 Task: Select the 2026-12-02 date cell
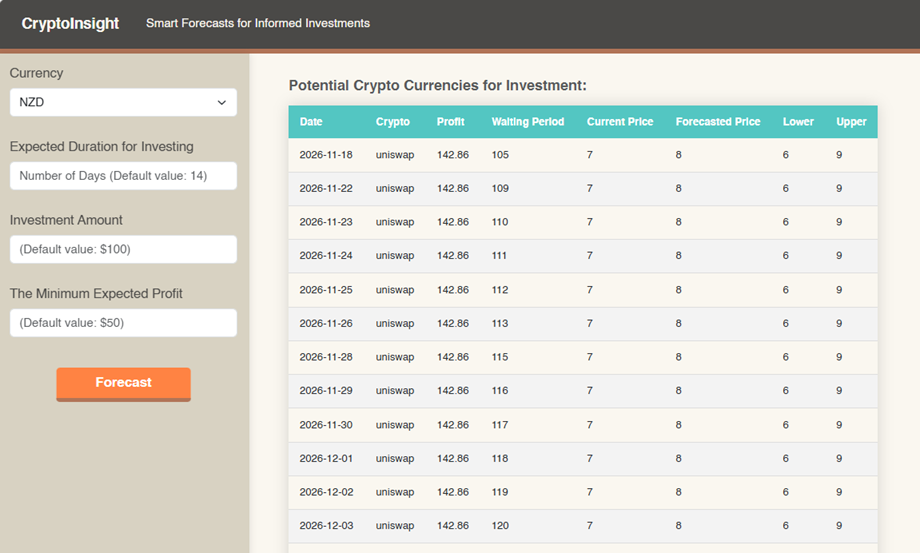(326, 491)
